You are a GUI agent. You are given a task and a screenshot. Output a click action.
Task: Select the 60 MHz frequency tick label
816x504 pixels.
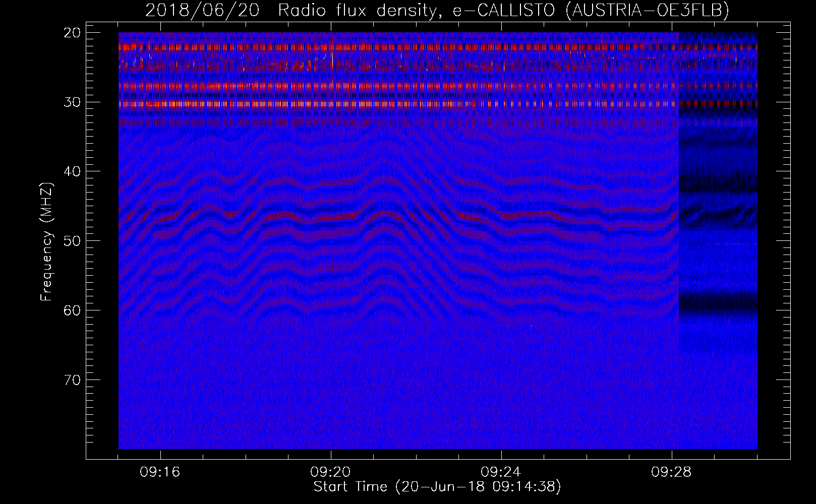pyautogui.click(x=73, y=310)
